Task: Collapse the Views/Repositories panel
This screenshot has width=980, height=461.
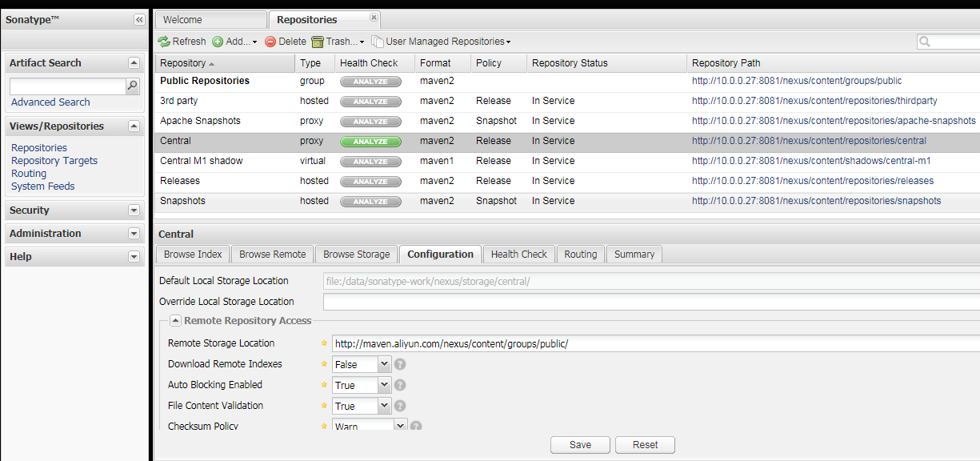Action: tap(134, 126)
